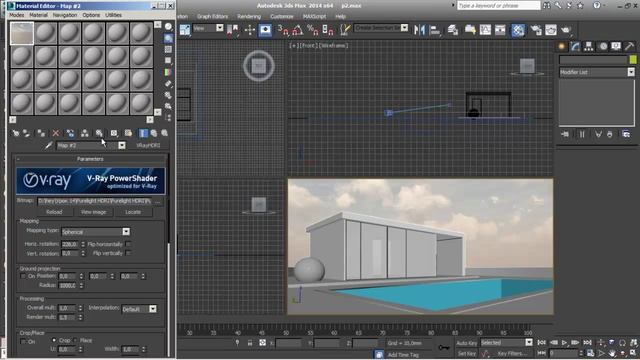Click Go to End playback control

587,342
